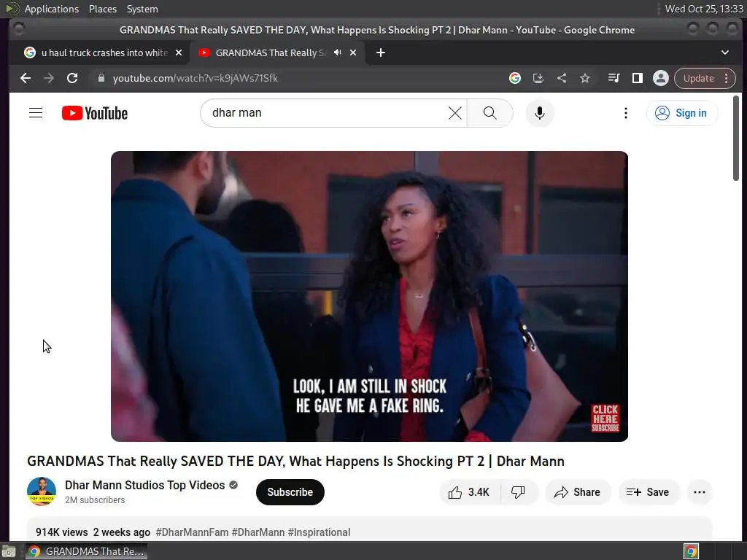Open the Places menu

tap(102, 9)
